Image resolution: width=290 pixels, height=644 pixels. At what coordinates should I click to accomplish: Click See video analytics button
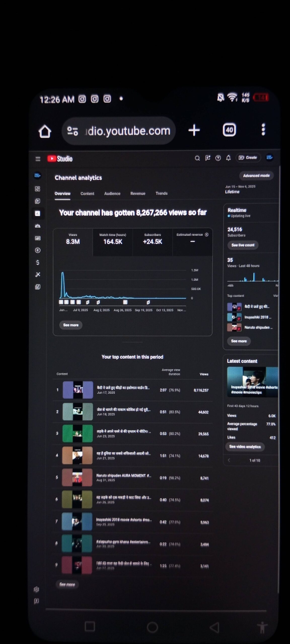pyautogui.click(x=245, y=447)
